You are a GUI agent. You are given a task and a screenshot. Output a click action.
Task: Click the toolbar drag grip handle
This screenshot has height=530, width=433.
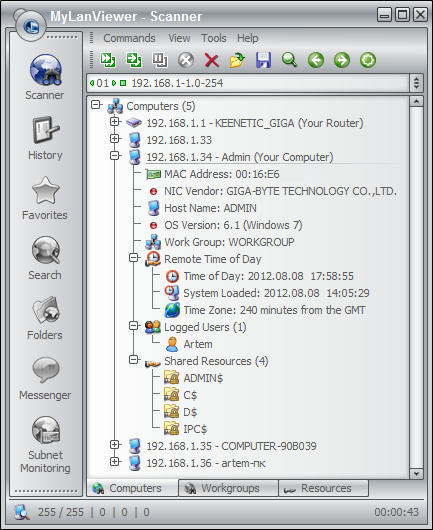pyautogui.click(x=91, y=59)
